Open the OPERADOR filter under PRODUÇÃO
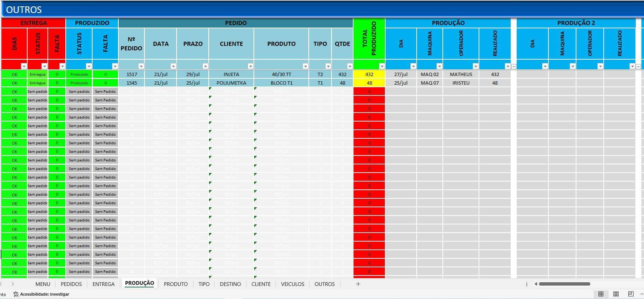This screenshot has height=299, width=644. (475, 66)
